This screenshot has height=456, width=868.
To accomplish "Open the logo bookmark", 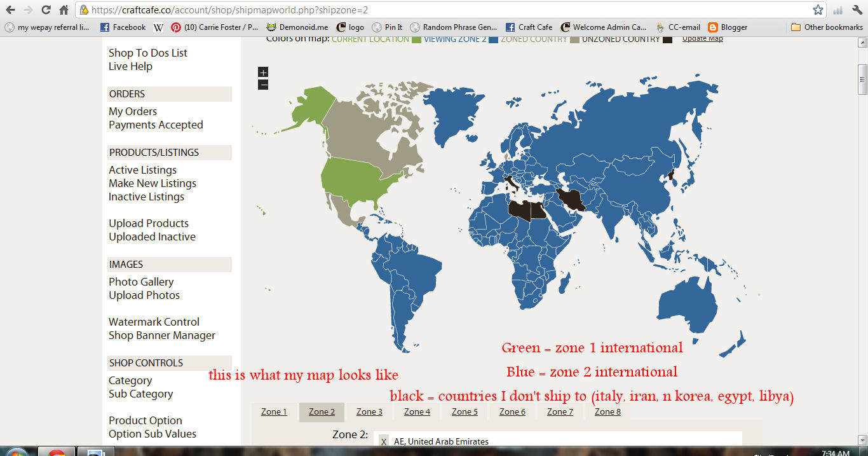I will point(350,27).
